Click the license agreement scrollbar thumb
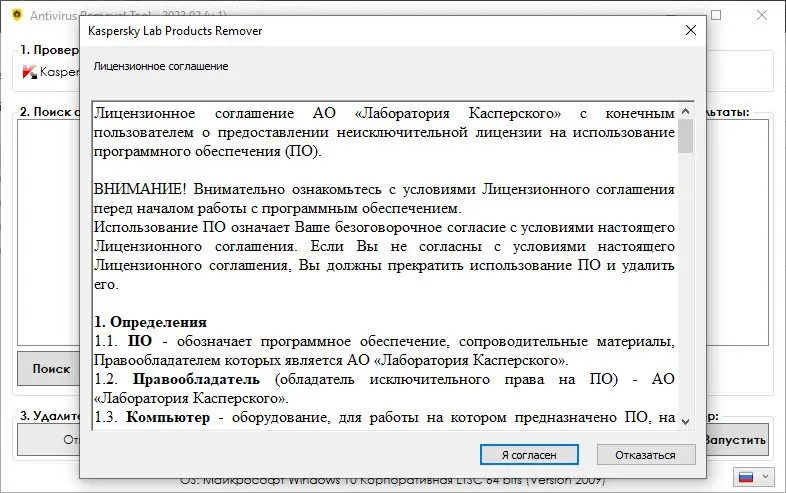The image size is (786, 493). click(685, 135)
